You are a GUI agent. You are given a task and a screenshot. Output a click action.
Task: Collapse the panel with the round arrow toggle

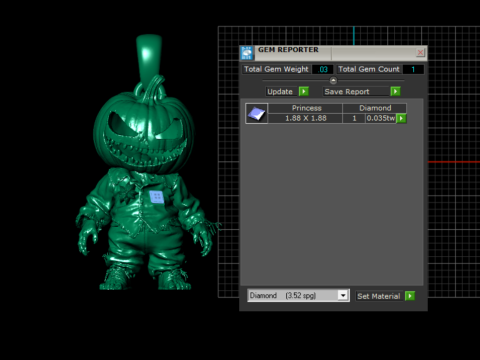(333, 80)
